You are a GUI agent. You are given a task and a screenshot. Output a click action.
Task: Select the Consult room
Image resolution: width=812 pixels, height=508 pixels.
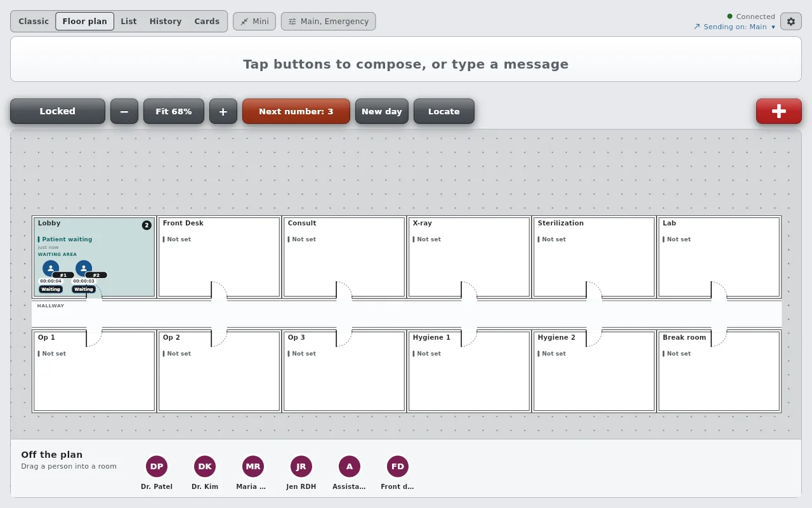pyautogui.click(x=344, y=257)
